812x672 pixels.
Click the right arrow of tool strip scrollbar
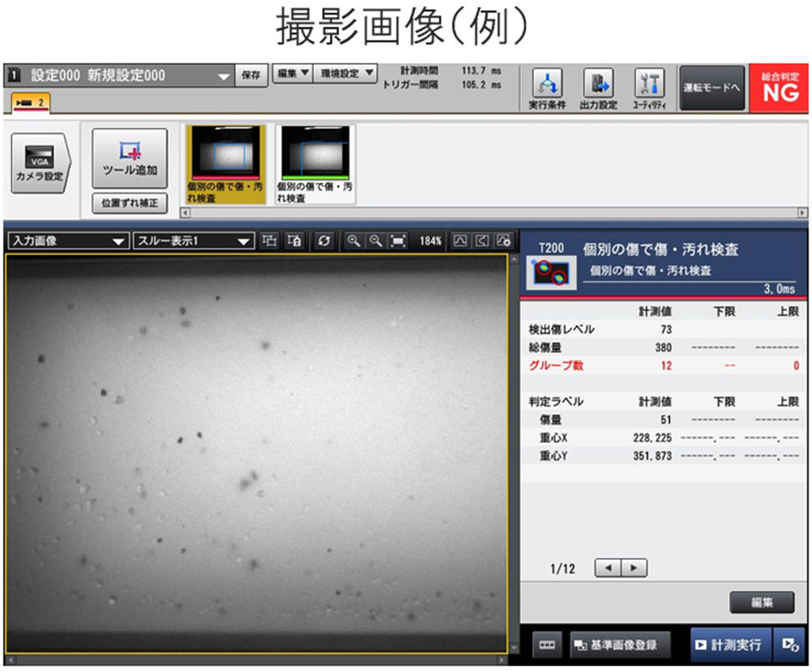[802, 213]
